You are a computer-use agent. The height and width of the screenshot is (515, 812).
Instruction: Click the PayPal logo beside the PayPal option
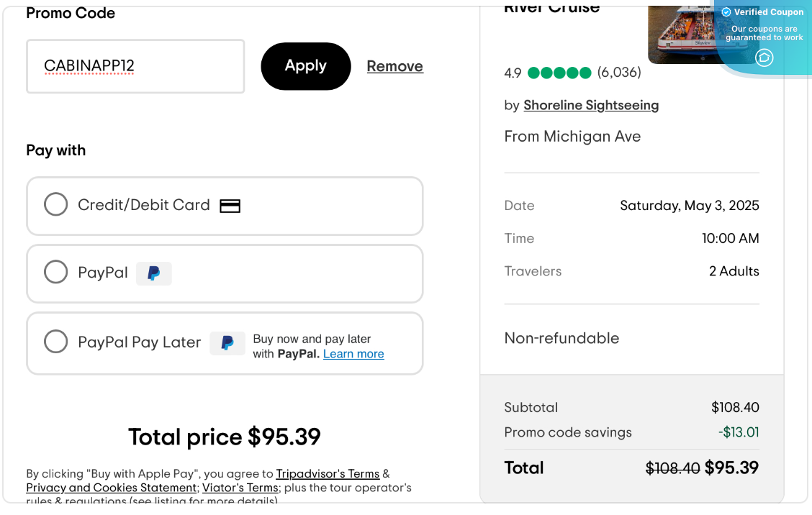(x=154, y=273)
